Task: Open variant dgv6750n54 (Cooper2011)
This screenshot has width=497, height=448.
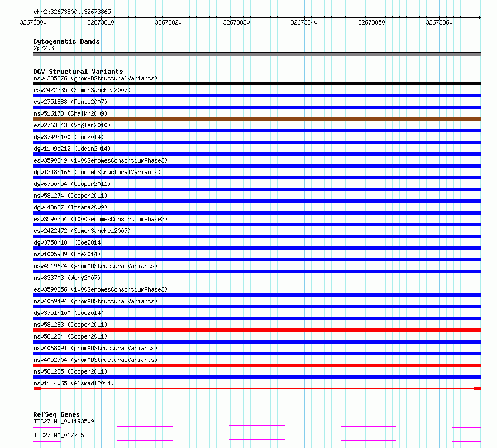Action: pyautogui.click(x=72, y=184)
